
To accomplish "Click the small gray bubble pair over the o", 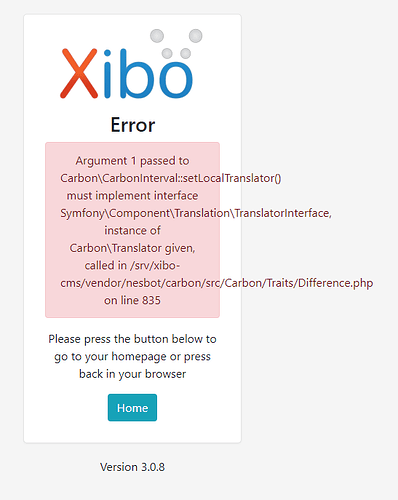I will [x=176, y=53].
